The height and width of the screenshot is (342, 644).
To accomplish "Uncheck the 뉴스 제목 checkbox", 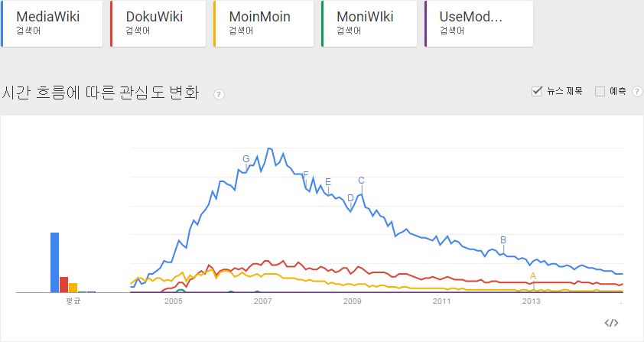I will pos(537,92).
